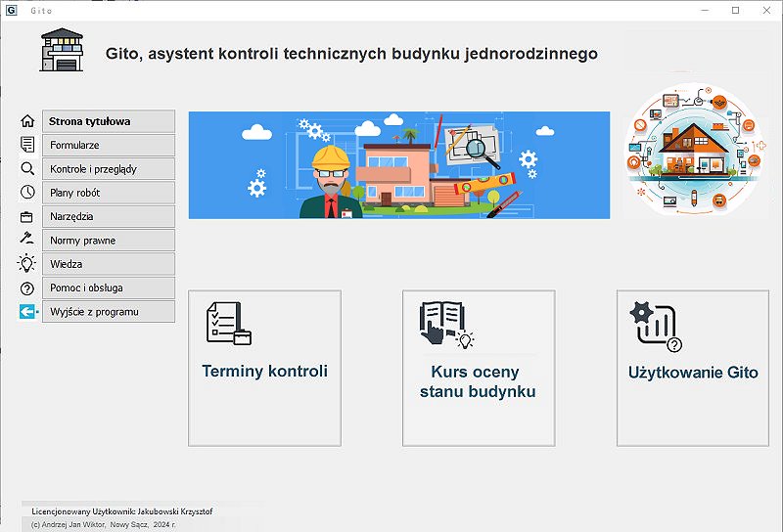Click the exit arrow icon beside Wyjście

(27, 312)
